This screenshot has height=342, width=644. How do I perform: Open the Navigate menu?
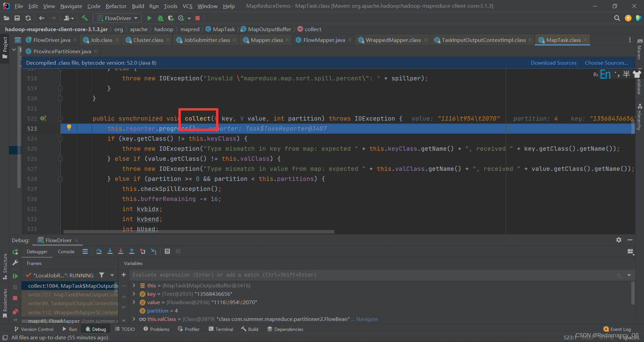click(71, 6)
